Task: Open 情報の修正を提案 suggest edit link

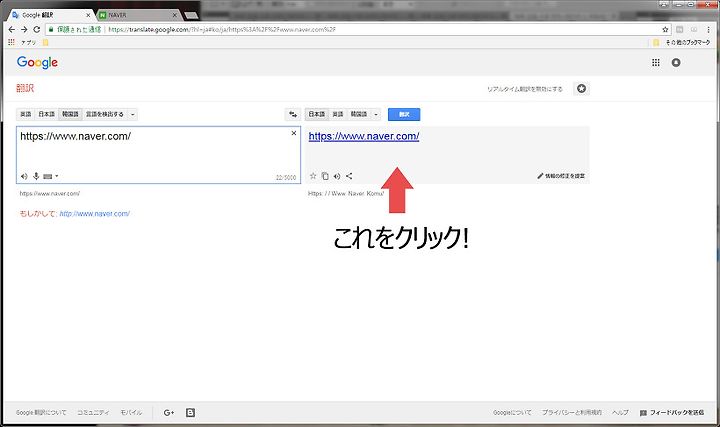Action: click(561, 176)
